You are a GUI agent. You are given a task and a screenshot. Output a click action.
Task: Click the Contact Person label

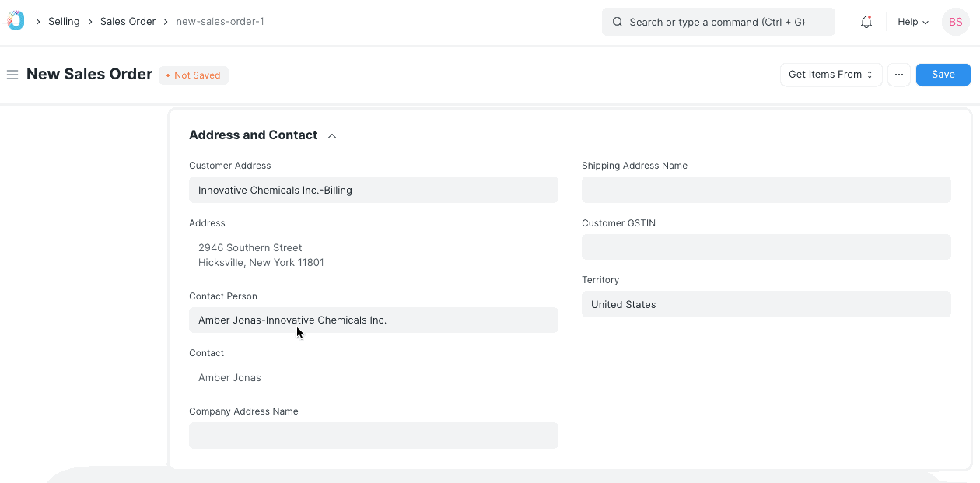coord(223,296)
